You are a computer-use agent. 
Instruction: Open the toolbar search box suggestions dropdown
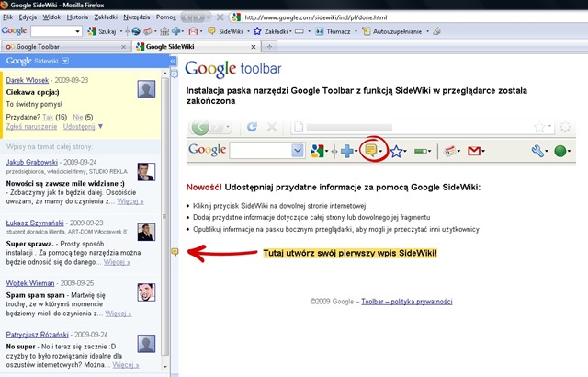click(x=77, y=31)
